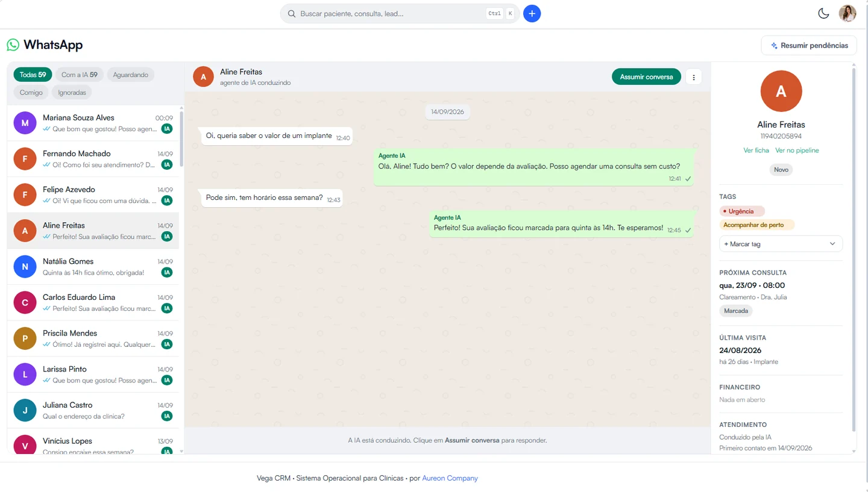This screenshot has width=868, height=492.
Task: Click the IA badge on Priscila Mendes row
Action: pyautogui.click(x=167, y=344)
